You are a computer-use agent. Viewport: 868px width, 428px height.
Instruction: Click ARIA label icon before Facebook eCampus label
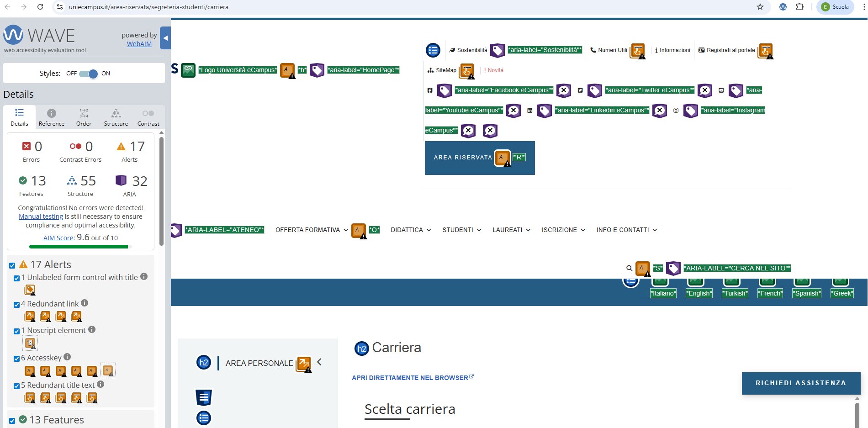point(445,90)
